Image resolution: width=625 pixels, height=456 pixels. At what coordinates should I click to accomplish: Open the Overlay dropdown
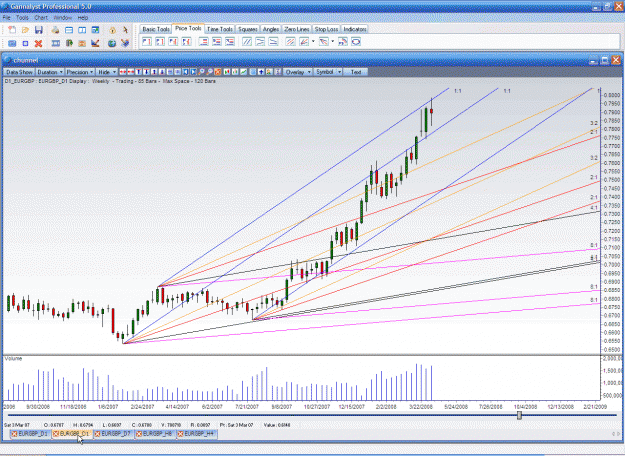point(297,72)
